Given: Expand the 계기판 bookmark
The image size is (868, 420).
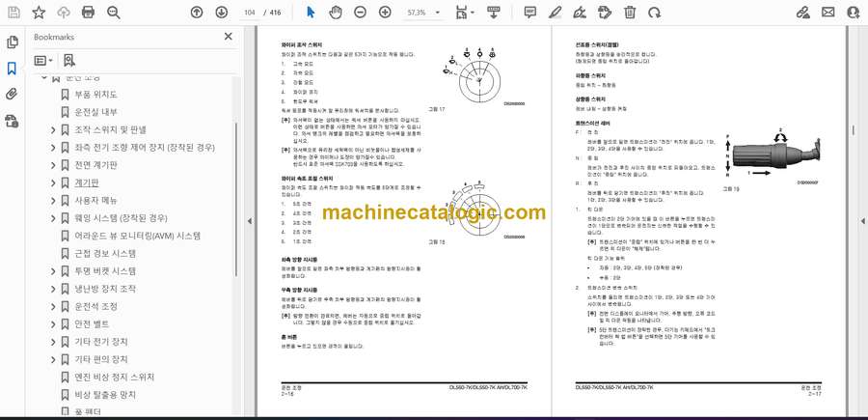Looking at the screenshot, I should [53, 183].
